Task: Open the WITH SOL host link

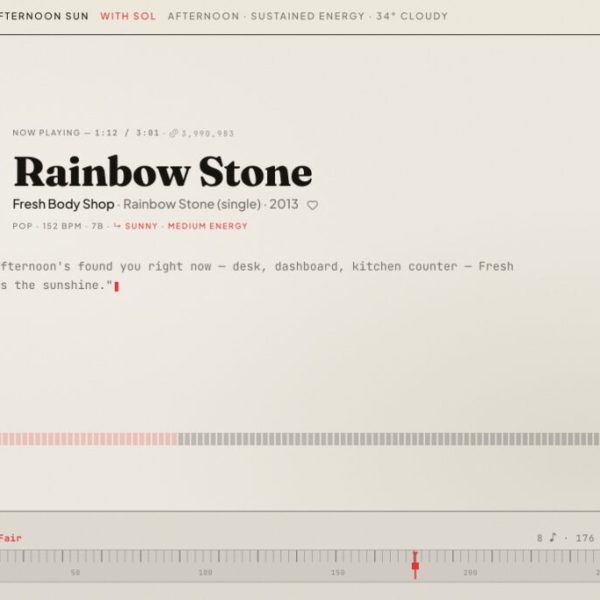Action: point(128,16)
